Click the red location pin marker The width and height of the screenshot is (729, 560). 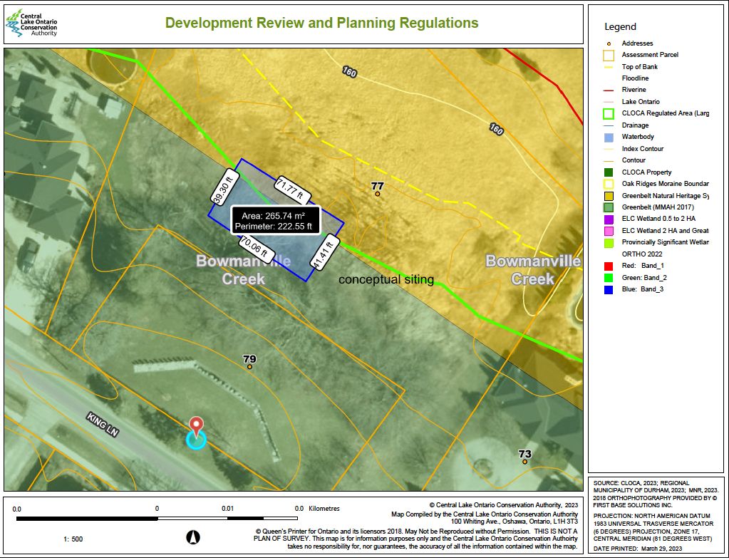coord(196,425)
